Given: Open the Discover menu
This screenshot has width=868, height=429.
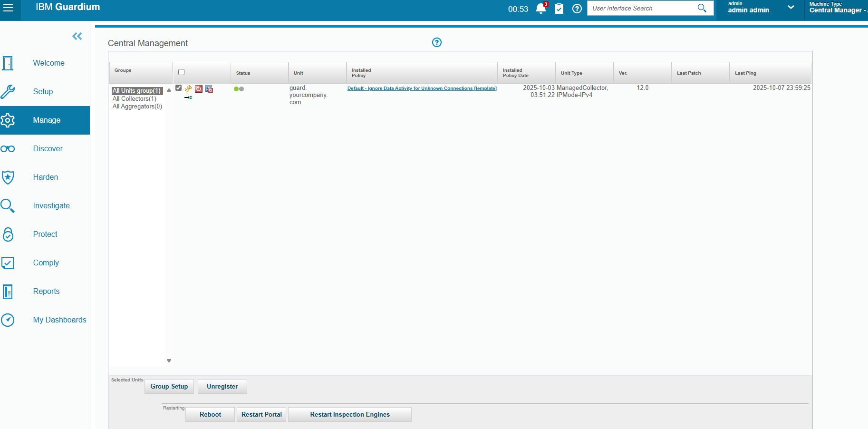Looking at the screenshot, I should pos(48,148).
